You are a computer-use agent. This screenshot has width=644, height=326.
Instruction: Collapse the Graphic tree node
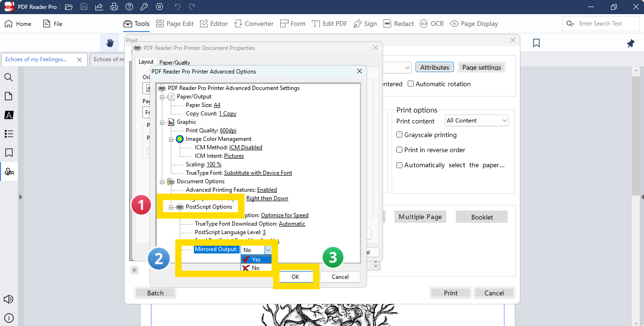[x=162, y=122]
